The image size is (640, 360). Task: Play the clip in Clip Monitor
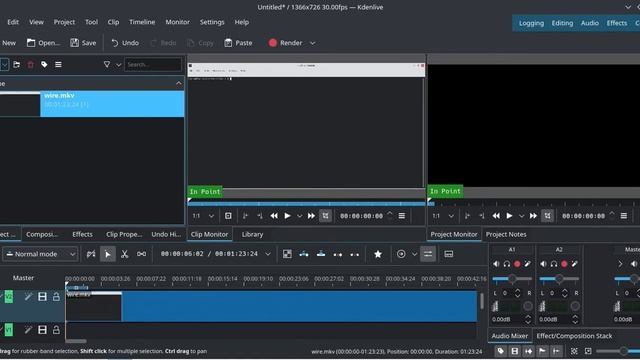tap(287, 216)
